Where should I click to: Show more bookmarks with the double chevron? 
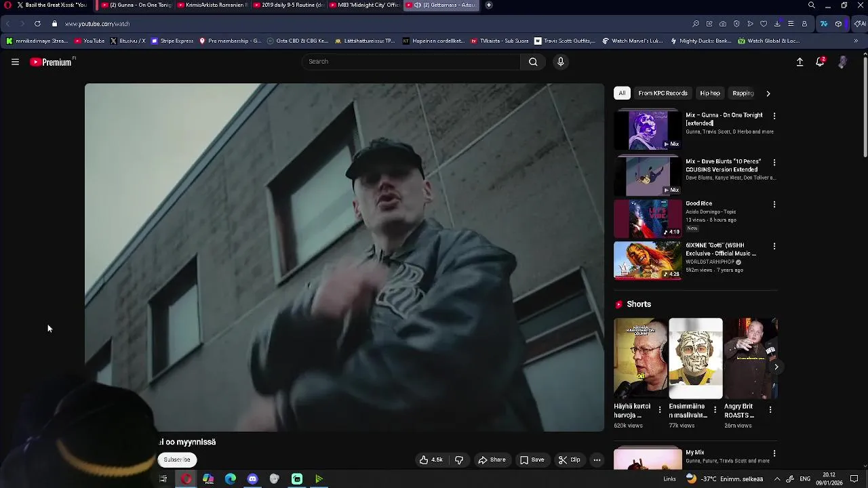click(x=856, y=41)
